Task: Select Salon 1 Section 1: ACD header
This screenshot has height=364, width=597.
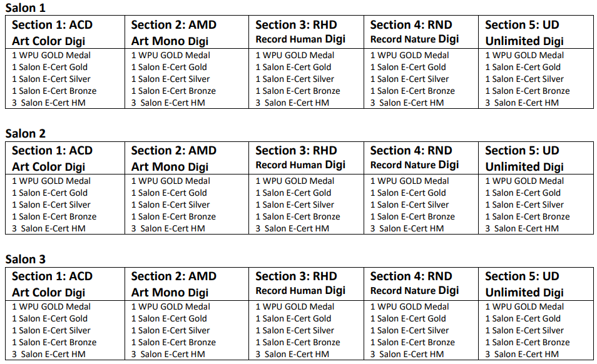Action: 52,25
